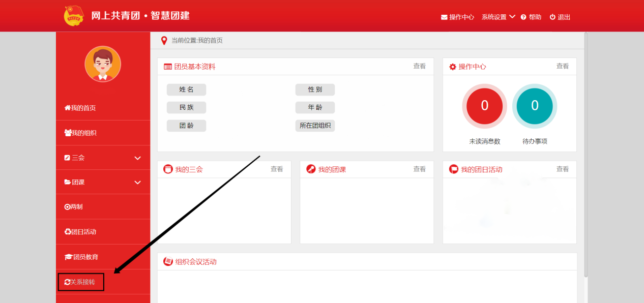Click the location pin icon in breadcrumb

[x=164, y=41]
